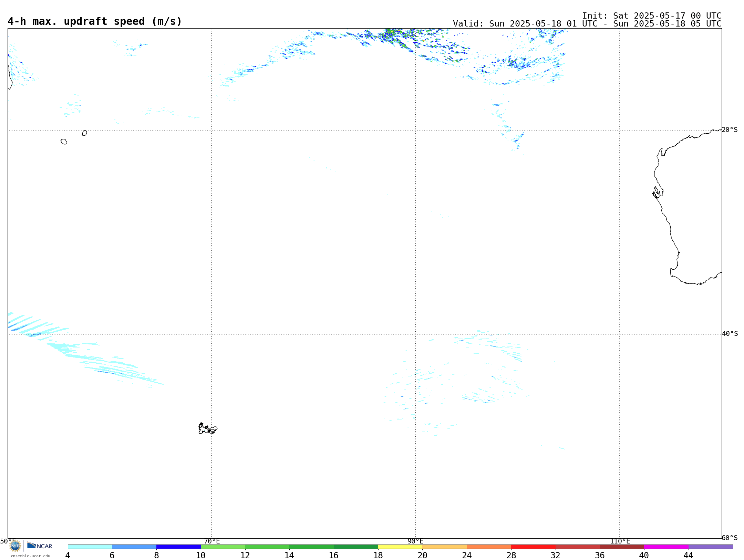
Task: Click the orange 24-28 color swatch
Action: click(489, 547)
